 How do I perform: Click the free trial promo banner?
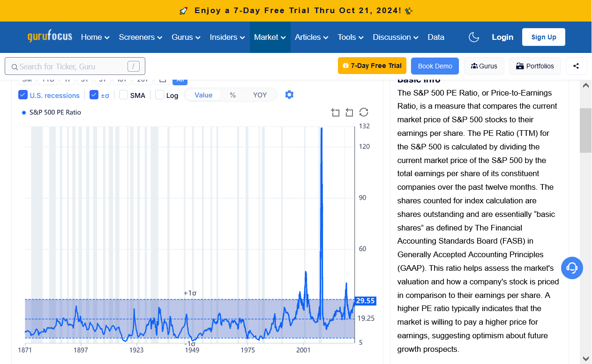pyautogui.click(x=296, y=11)
